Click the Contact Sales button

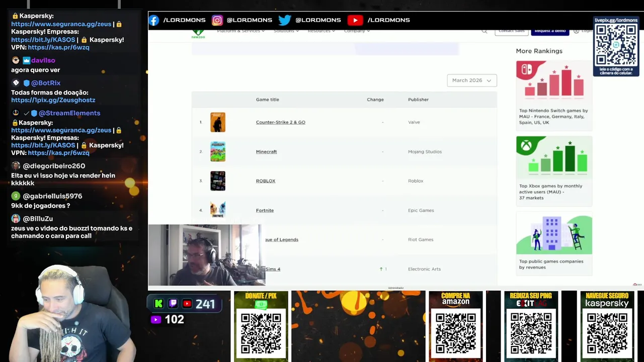pyautogui.click(x=512, y=31)
